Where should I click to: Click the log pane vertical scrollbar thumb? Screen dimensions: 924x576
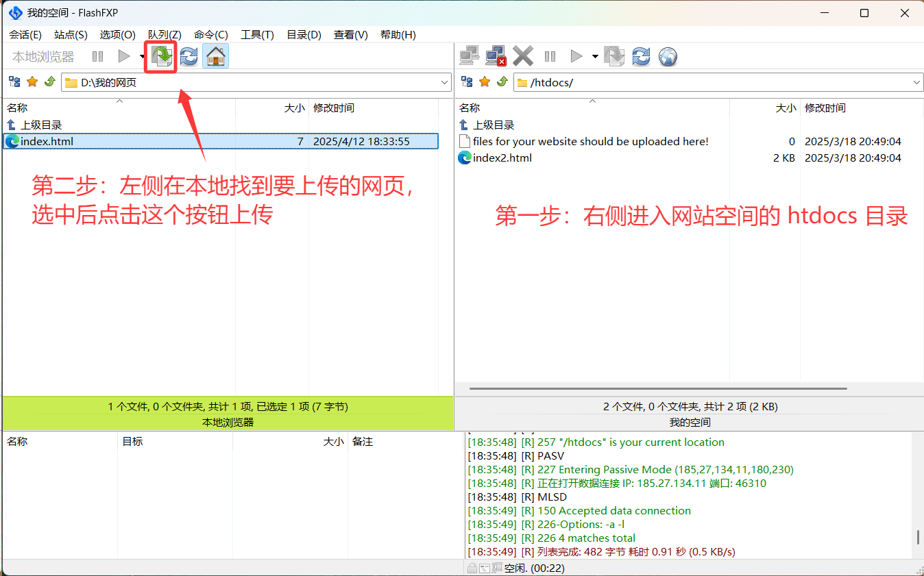coord(919,537)
